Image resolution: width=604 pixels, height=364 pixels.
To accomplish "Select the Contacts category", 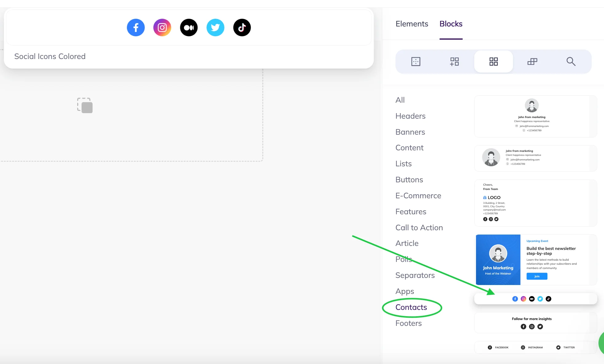I will tap(411, 307).
